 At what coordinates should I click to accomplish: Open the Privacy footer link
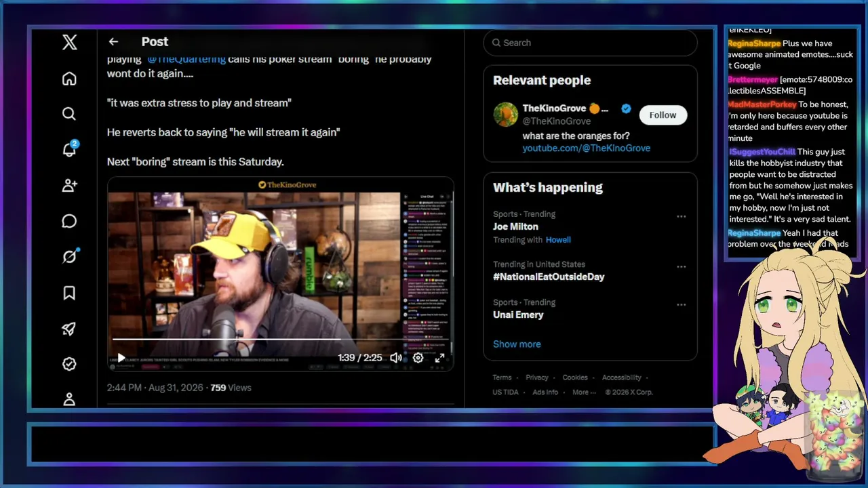tap(537, 378)
